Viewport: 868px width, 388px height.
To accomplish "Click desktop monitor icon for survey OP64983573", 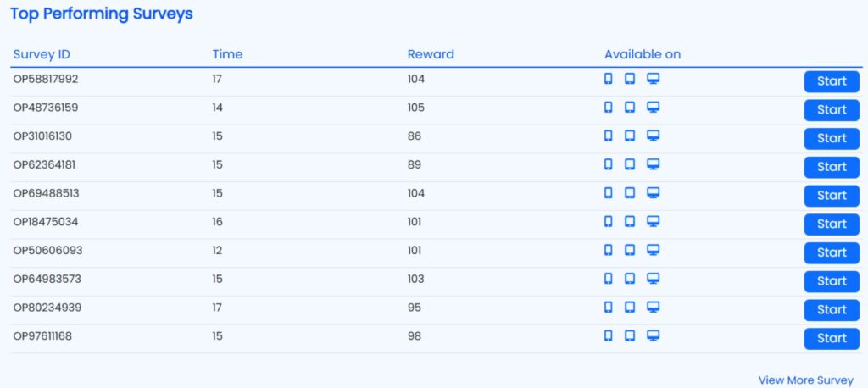I will (653, 279).
